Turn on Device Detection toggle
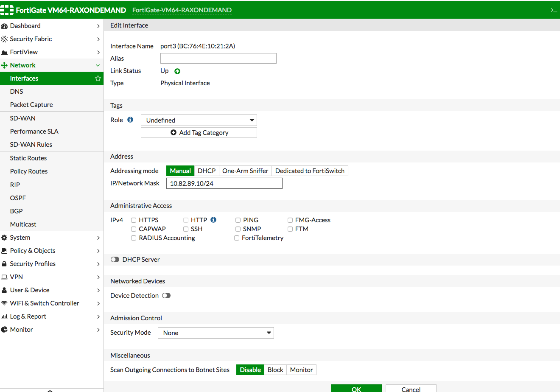Screen dimensions: 560x392 coord(166,296)
